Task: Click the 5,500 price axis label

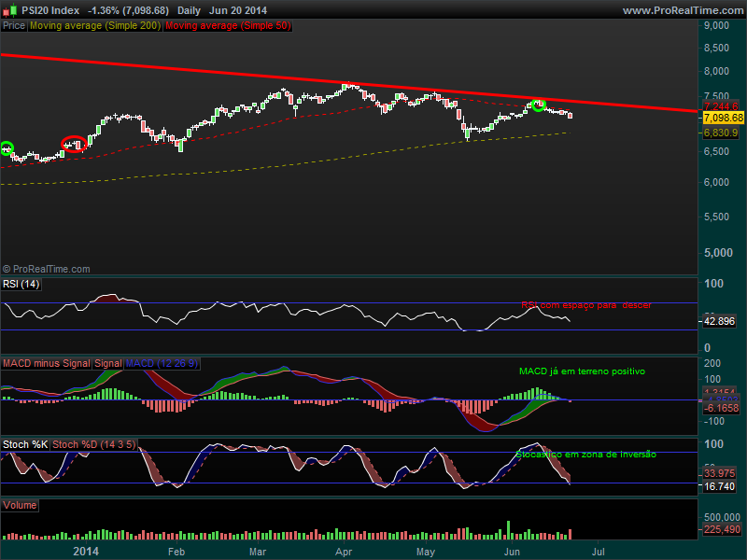Action: tap(716, 217)
